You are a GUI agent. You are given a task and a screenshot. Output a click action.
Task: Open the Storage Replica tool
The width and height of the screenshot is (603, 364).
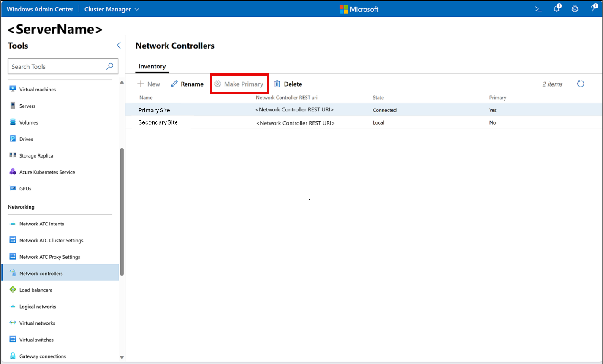(36, 156)
